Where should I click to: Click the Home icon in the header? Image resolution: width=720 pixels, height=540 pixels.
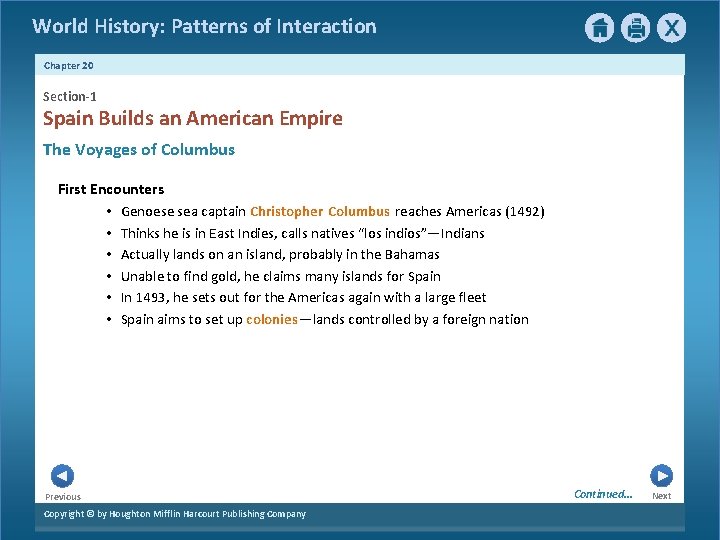[x=599, y=28]
